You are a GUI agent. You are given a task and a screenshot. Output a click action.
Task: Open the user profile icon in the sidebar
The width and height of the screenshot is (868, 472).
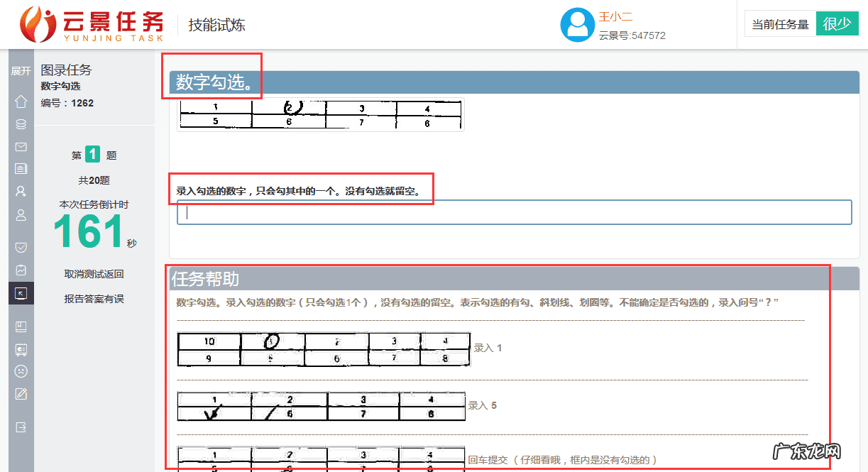[x=21, y=214]
